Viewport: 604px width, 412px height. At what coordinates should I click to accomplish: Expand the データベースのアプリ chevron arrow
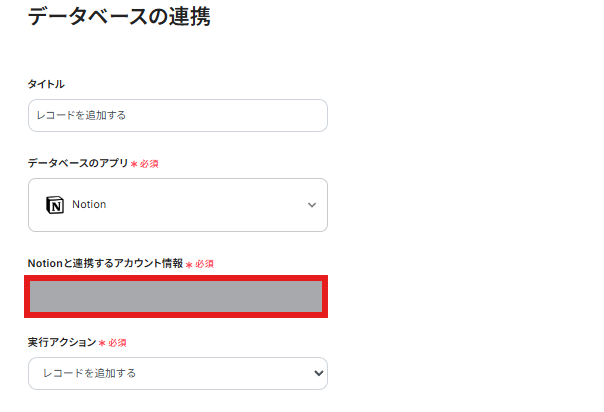coord(312,205)
